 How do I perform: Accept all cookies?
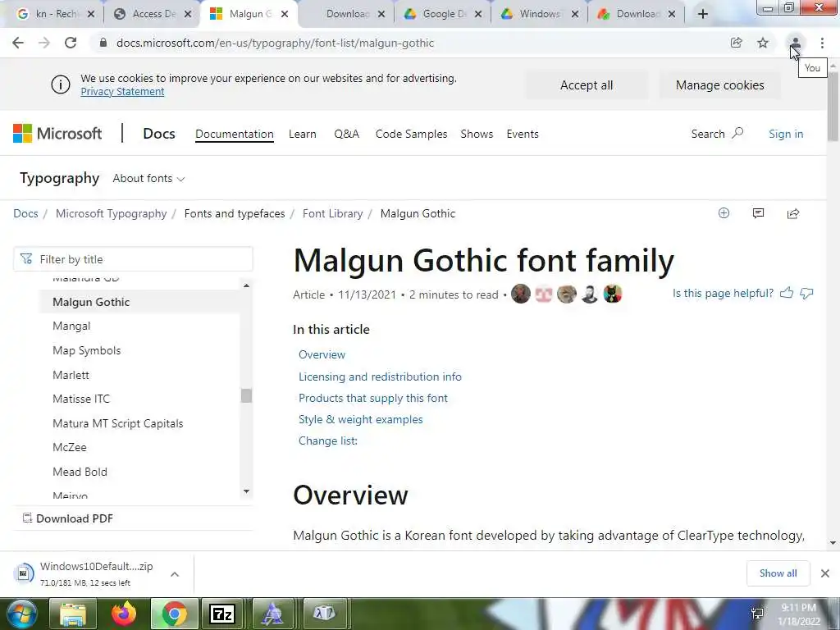pos(586,85)
